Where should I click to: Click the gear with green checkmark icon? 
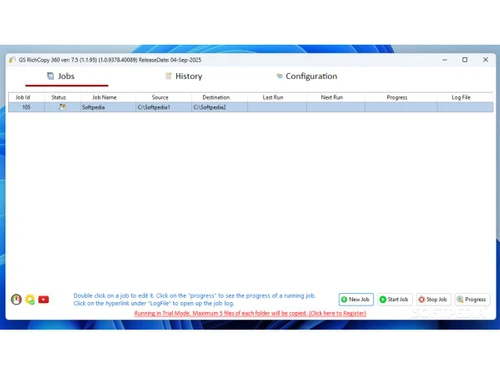click(30, 299)
